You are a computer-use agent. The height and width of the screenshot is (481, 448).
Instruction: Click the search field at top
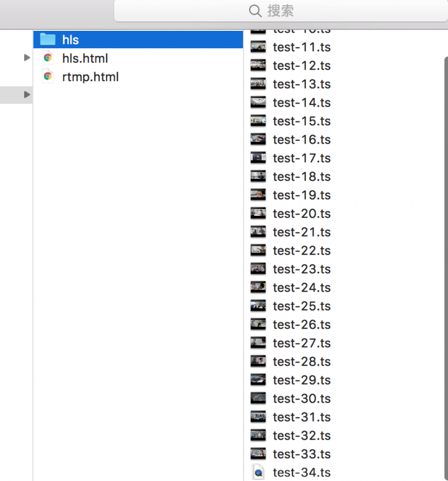click(x=281, y=11)
